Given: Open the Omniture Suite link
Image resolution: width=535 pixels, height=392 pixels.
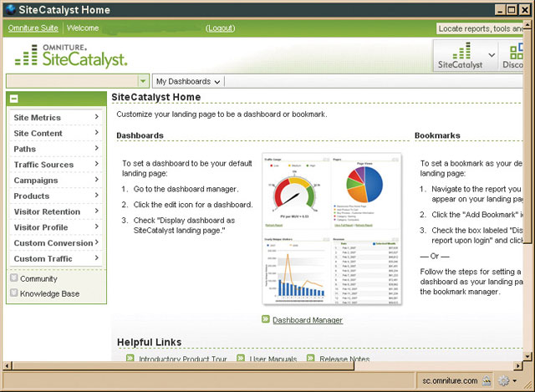Looking at the screenshot, I should click(33, 28).
